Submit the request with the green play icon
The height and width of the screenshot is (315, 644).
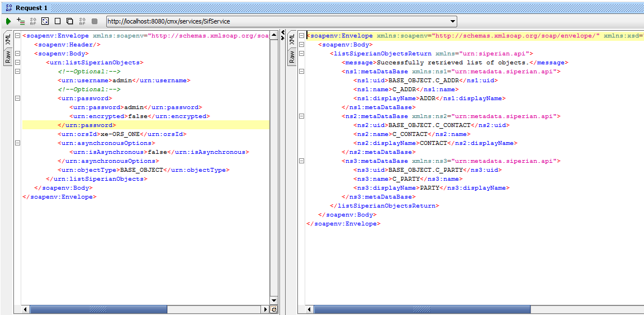click(x=8, y=21)
